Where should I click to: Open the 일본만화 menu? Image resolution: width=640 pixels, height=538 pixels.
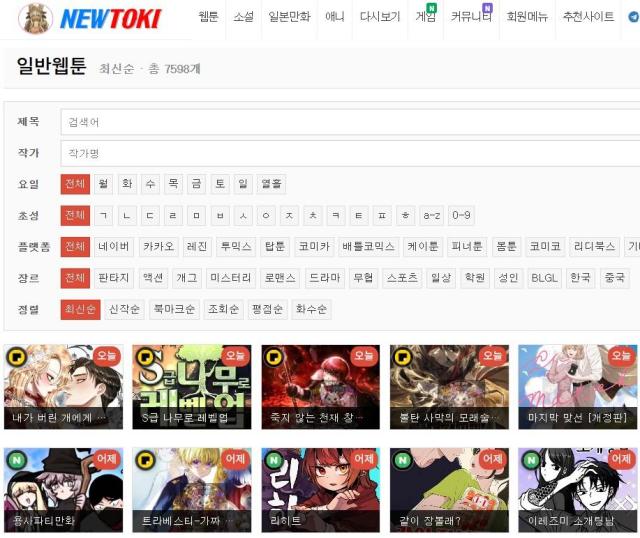[289, 17]
